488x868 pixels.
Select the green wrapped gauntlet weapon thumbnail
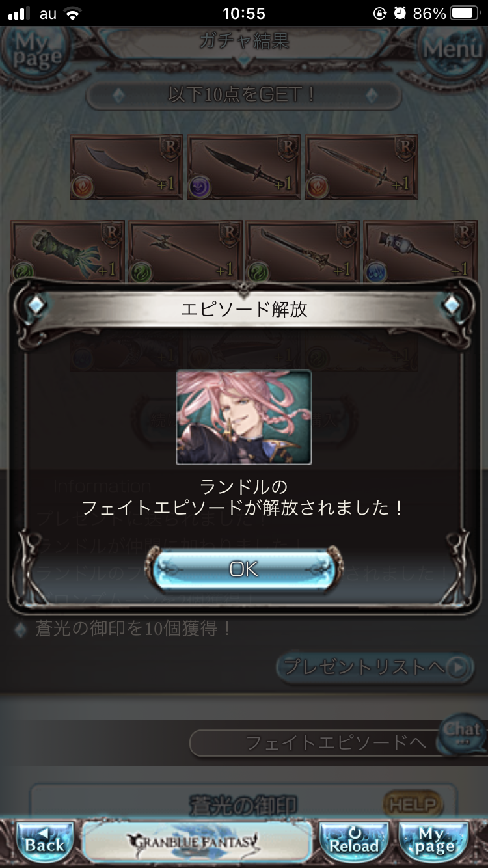click(x=68, y=251)
